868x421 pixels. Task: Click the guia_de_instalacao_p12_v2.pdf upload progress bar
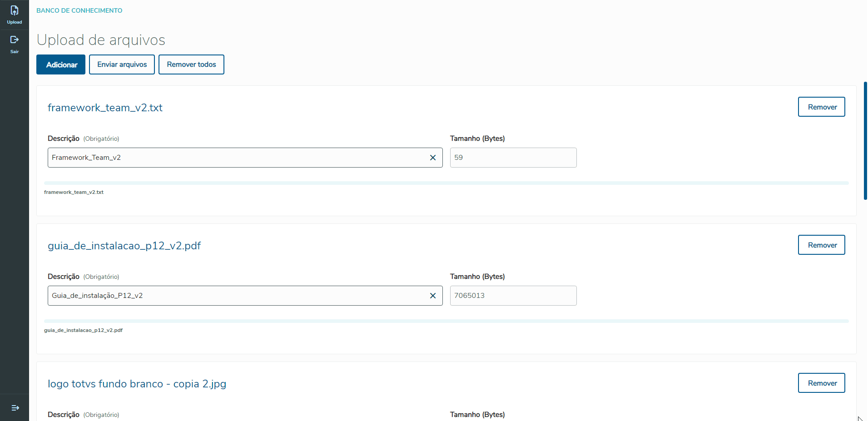446,321
